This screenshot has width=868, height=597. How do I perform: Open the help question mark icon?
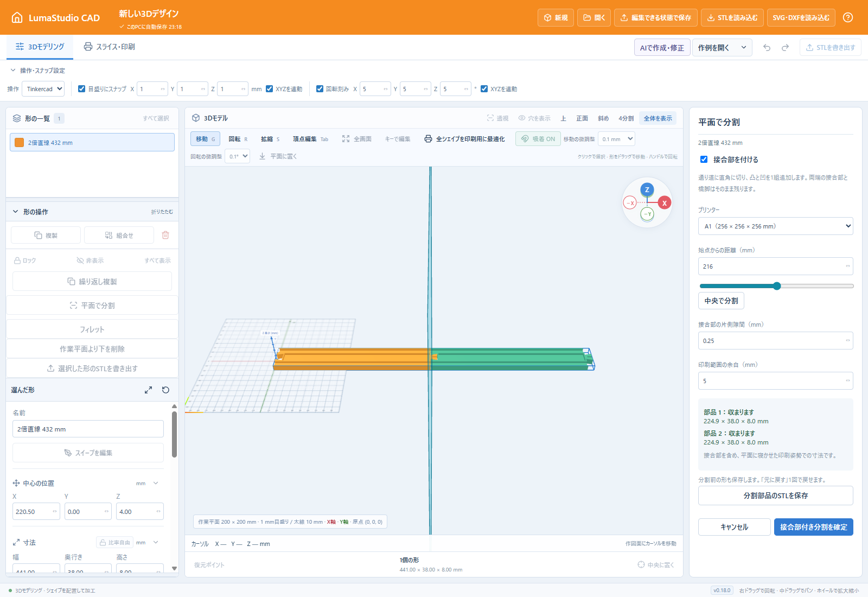click(x=848, y=17)
